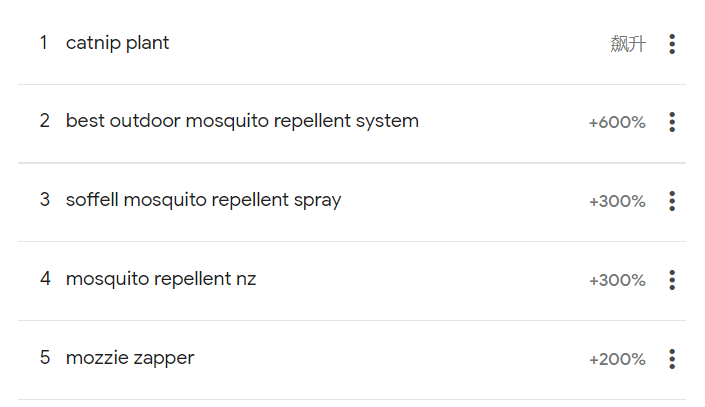Viewport: 705px width, 407px height.
Task: Open more options beside mozzie zapper
Action: [x=672, y=359]
